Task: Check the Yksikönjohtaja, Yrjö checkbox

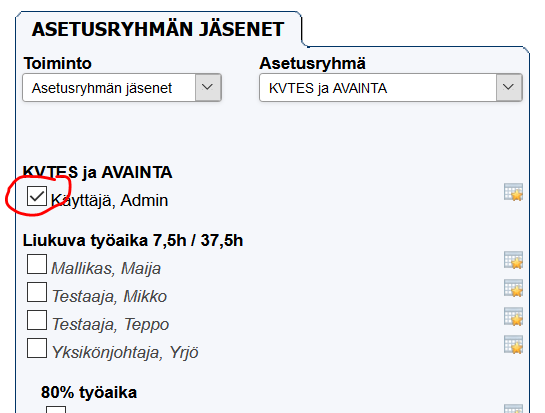Action: point(37,348)
